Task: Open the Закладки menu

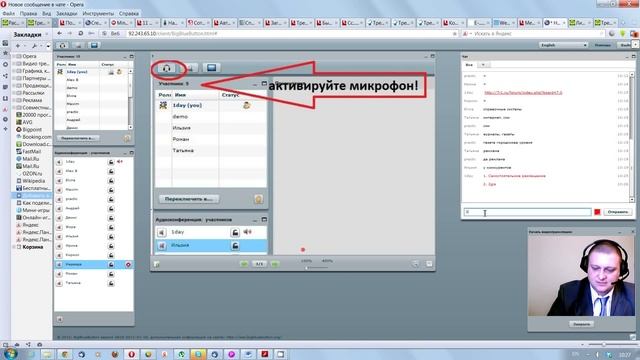Action: point(67,13)
